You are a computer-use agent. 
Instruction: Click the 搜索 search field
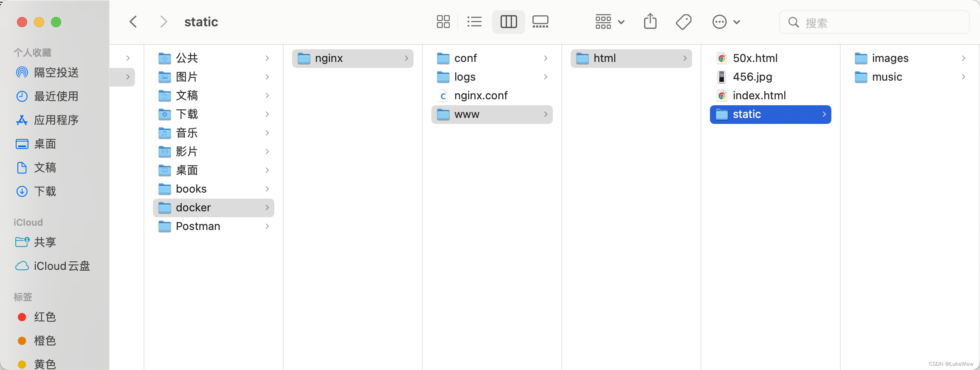coord(874,22)
